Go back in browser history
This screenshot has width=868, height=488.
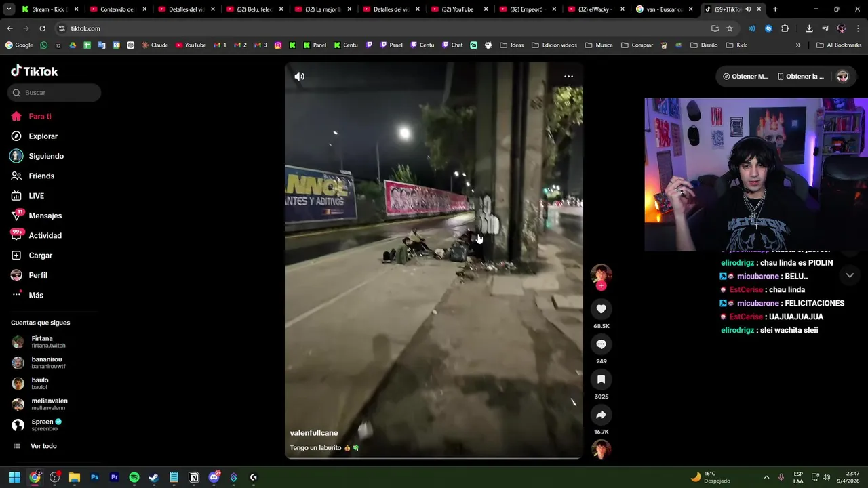(x=9, y=28)
